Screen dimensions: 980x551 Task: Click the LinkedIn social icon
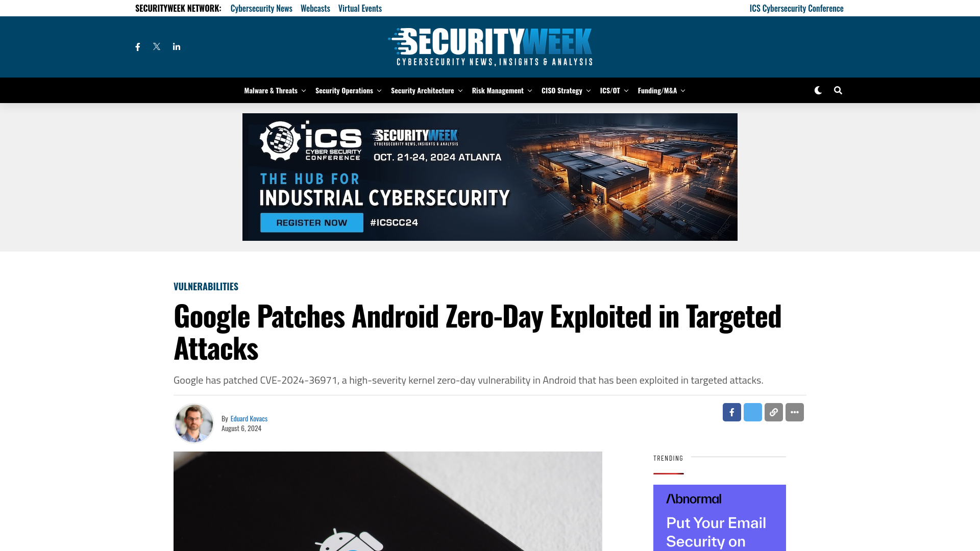(176, 46)
